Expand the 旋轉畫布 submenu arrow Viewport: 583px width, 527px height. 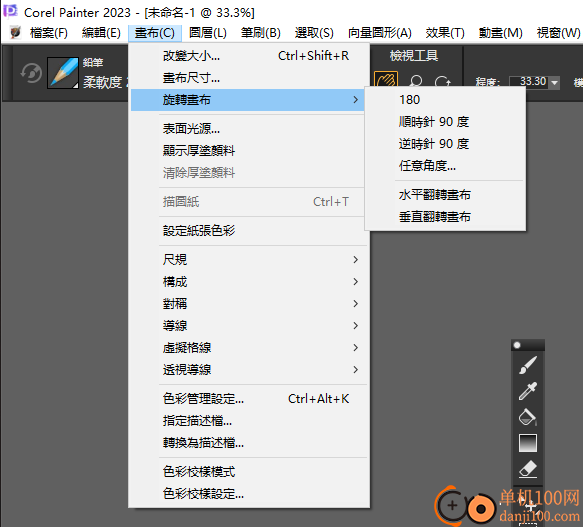tap(355, 100)
